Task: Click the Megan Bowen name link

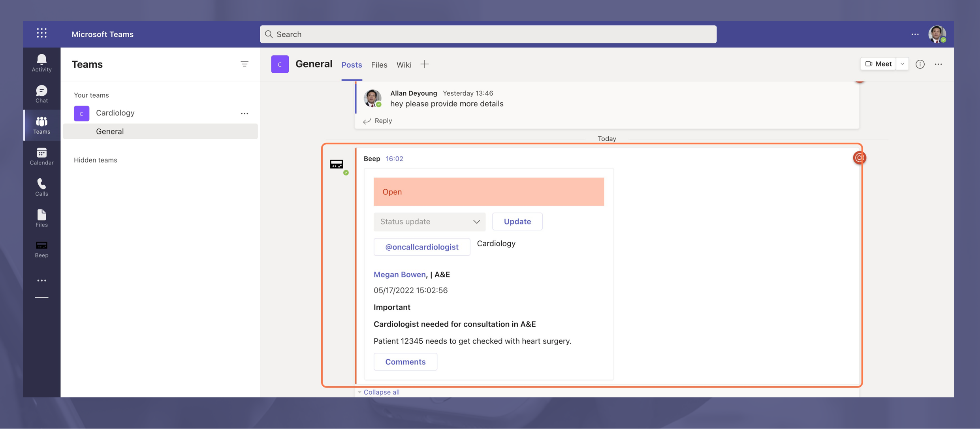Action: tap(399, 274)
